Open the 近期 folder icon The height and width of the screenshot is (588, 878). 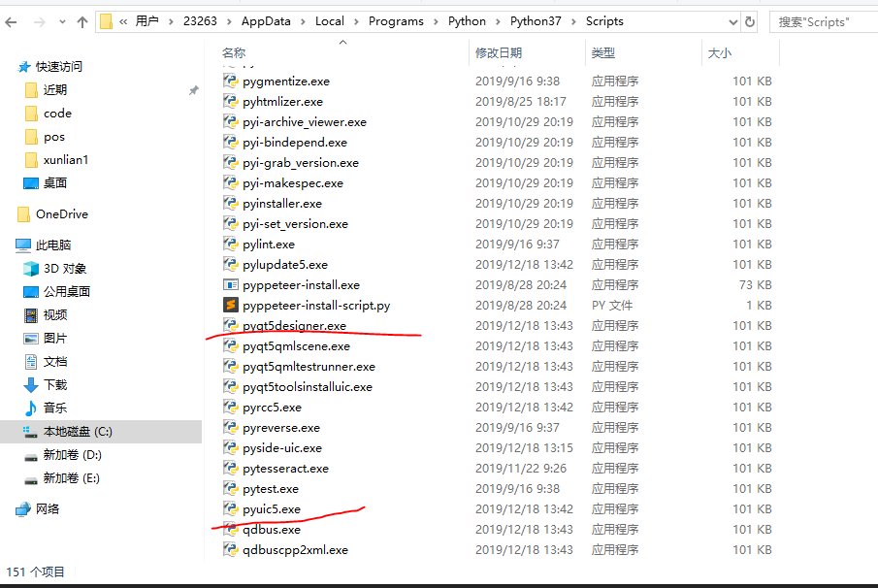(32, 90)
